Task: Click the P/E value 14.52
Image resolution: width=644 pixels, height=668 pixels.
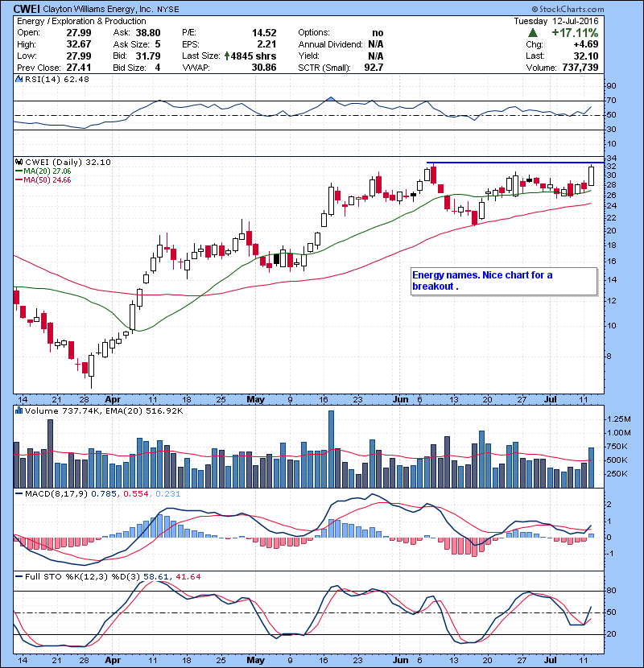Action: pos(264,33)
